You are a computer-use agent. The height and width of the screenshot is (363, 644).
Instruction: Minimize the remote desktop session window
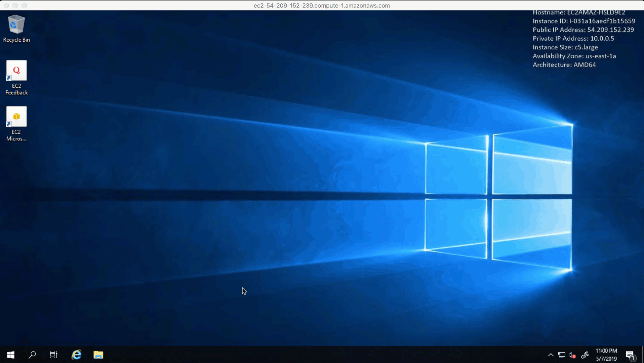[x=15, y=5]
